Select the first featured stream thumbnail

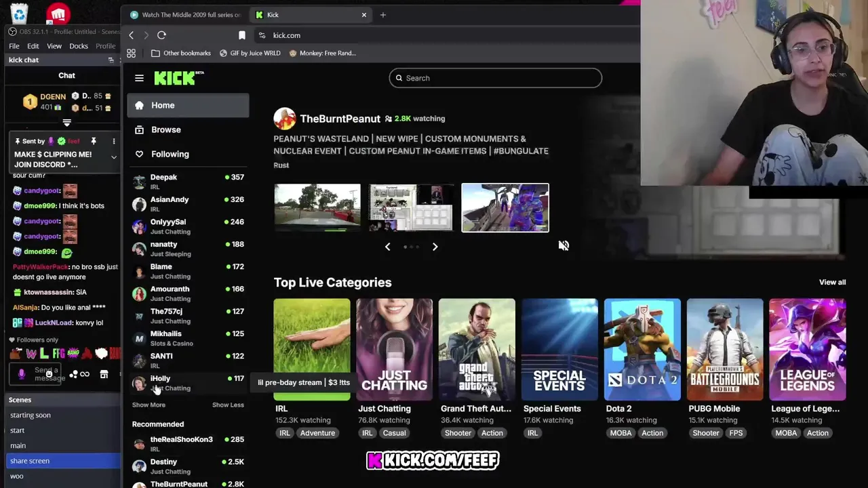coord(317,207)
